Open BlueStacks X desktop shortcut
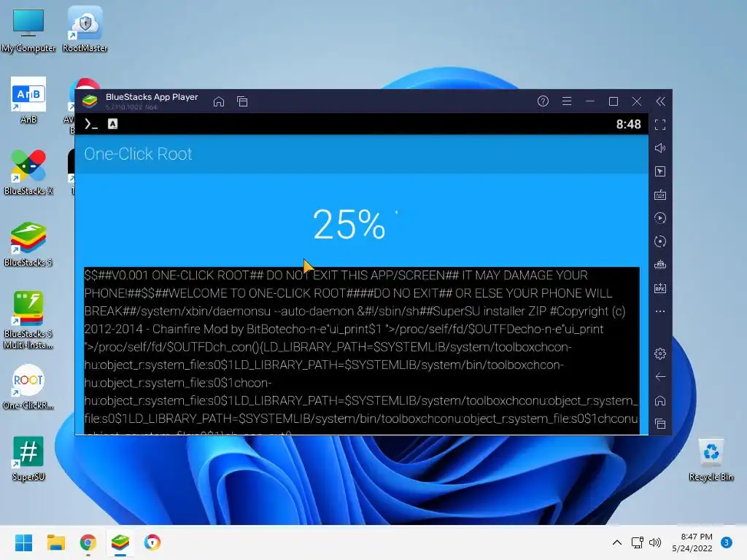The width and height of the screenshot is (747, 560). [x=28, y=172]
